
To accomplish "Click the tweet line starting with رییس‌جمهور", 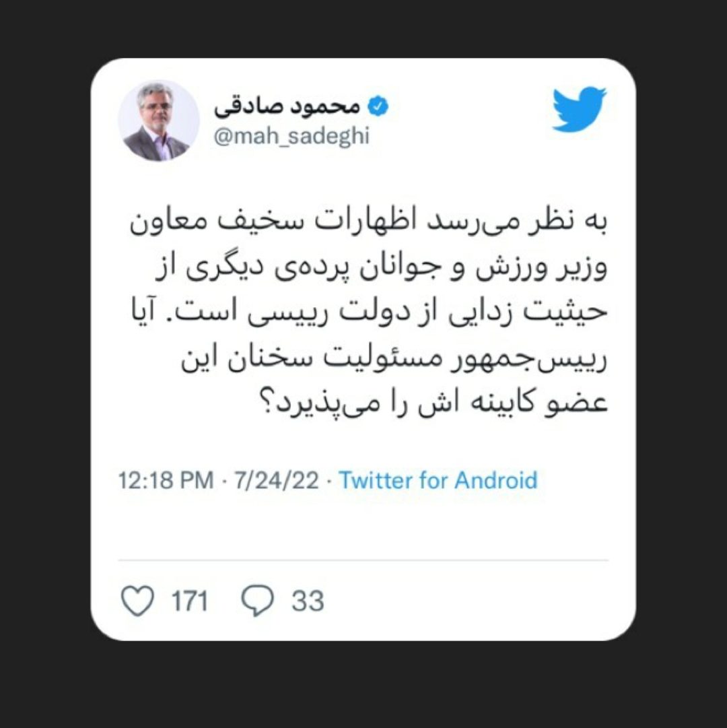I will click(x=394, y=358).
